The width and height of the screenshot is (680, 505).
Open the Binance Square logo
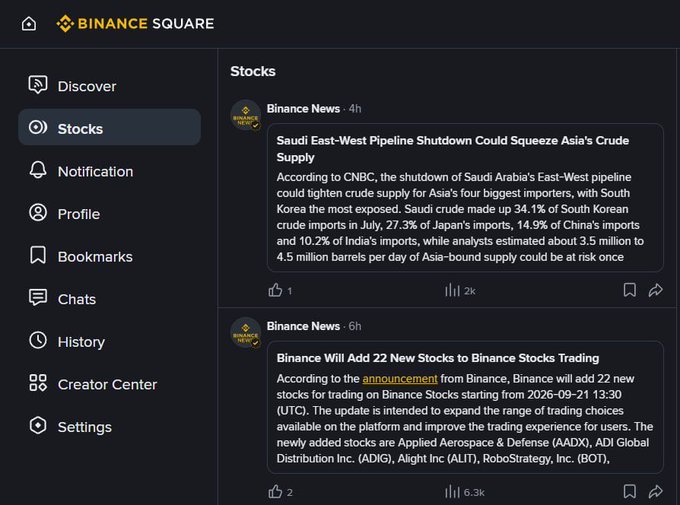pos(135,23)
